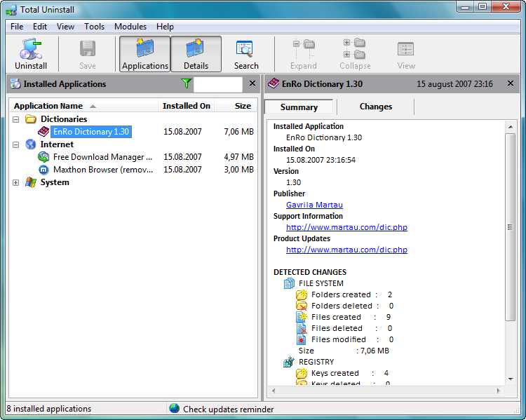Open the View menu
This screenshot has height=420, width=526.
tap(65, 27)
